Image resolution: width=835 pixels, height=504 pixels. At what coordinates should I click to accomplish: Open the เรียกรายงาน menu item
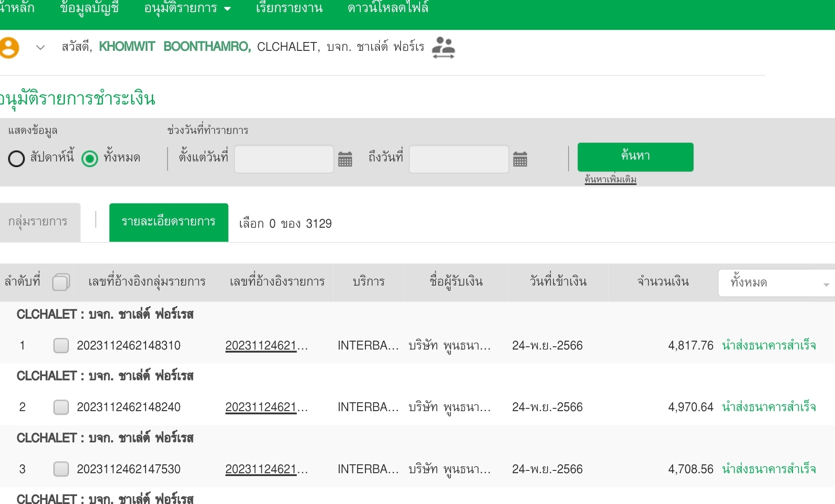point(289,8)
